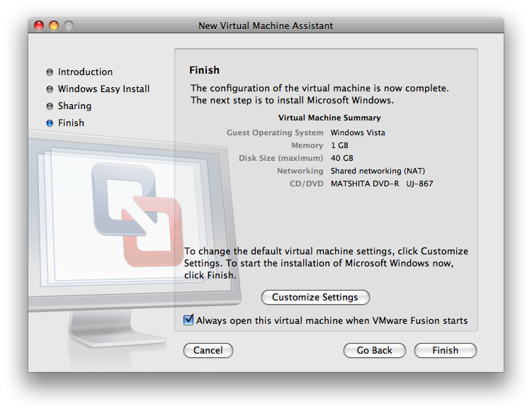Image resolution: width=532 pixels, height=411 pixels.
Task: Click the '40 GB' disk size value
Action: (342, 158)
